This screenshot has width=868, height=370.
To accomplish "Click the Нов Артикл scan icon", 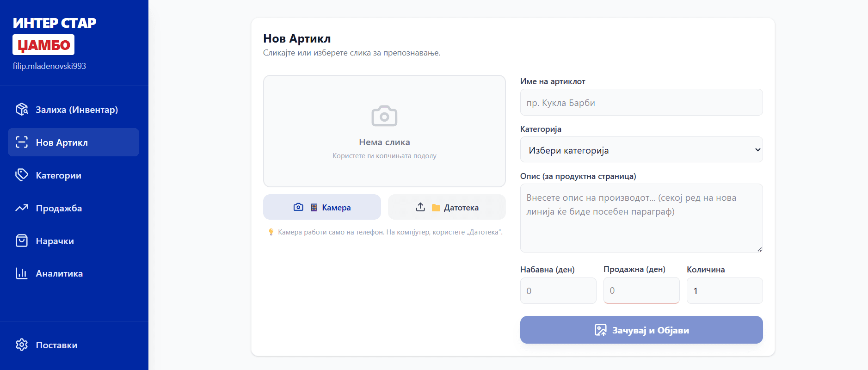I will click(x=22, y=142).
